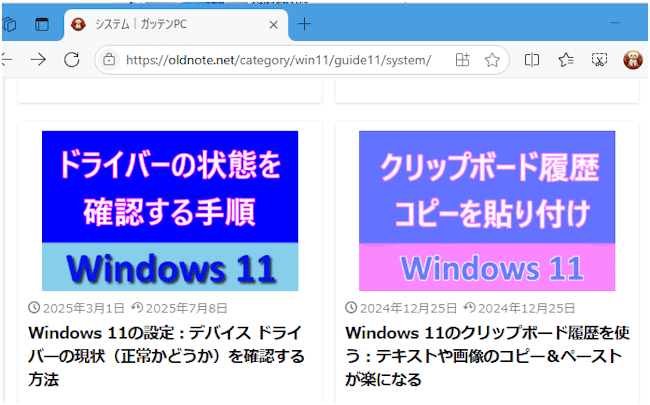Image resolution: width=650 pixels, height=405 pixels.
Task: Open the ドライバーの状態を確認する手順 thumbnail
Action: [170, 211]
